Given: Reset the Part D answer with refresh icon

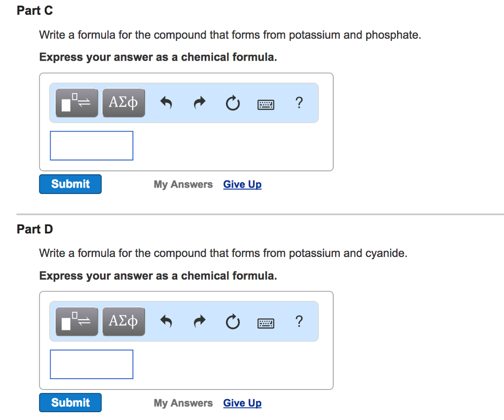Looking at the screenshot, I should pos(232,322).
